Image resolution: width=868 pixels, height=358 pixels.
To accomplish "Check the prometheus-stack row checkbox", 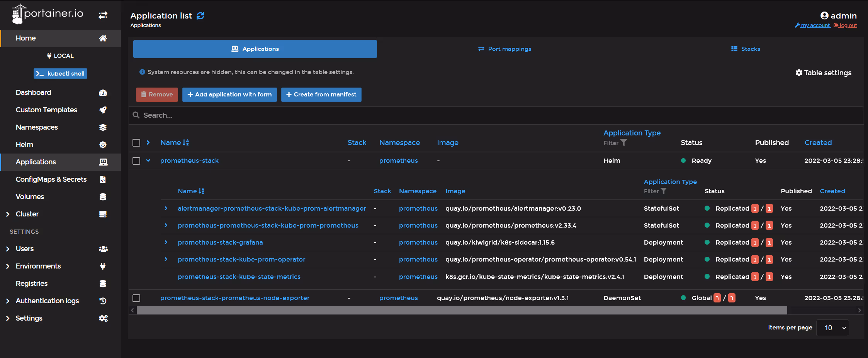I will coord(136,160).
